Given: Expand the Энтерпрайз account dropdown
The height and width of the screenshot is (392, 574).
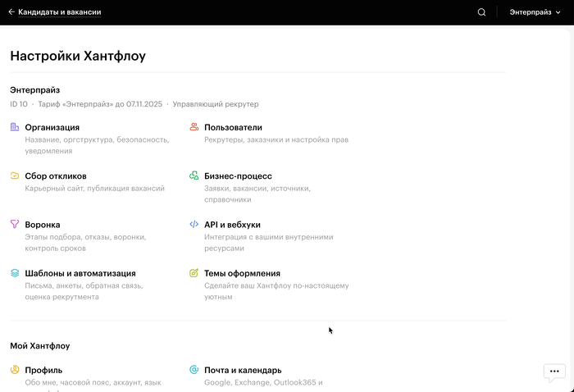Looking at the screenshot, I should (x=535, y=12).
